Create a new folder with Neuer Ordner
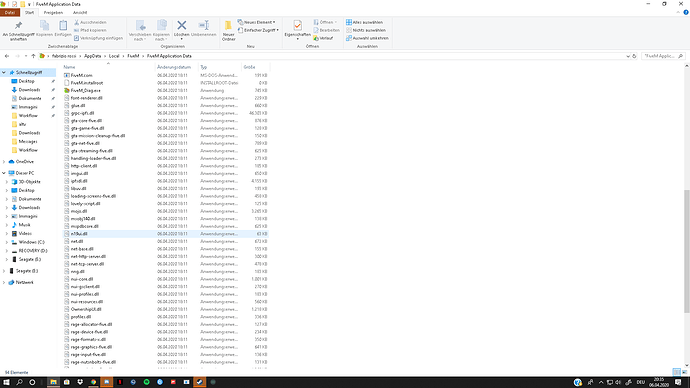The width and height of the screenshot is (690, 388). click(x=228, y=31)
